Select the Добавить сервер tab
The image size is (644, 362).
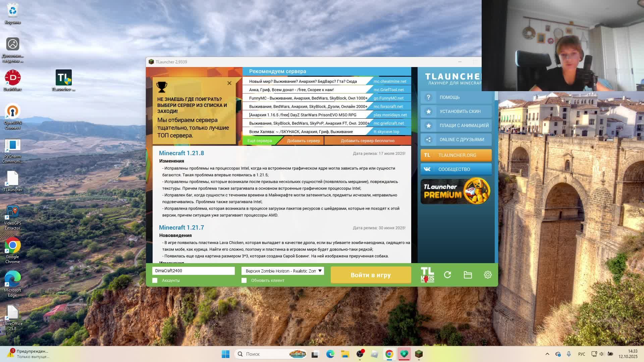[303, 141]
